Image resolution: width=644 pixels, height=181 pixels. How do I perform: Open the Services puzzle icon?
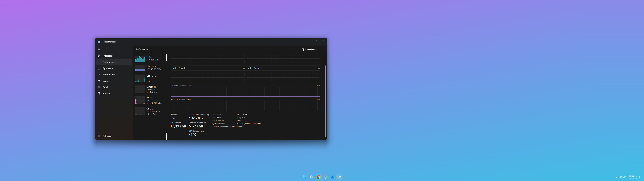point(99,93)
